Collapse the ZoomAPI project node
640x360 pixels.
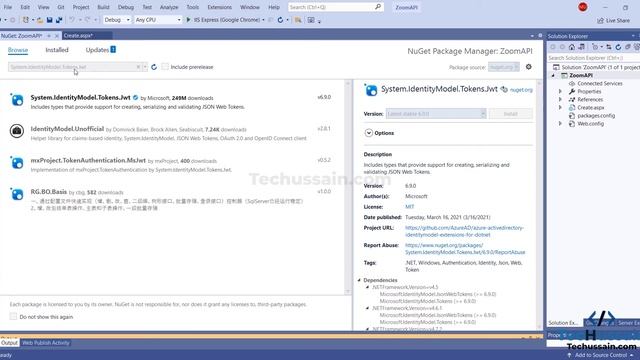[553, 75]
